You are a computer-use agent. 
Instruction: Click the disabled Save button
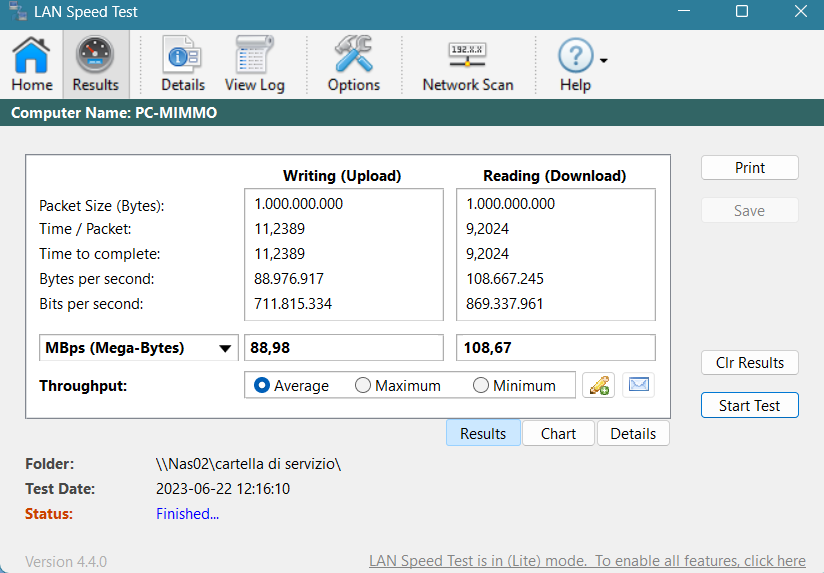click(749, 211)
